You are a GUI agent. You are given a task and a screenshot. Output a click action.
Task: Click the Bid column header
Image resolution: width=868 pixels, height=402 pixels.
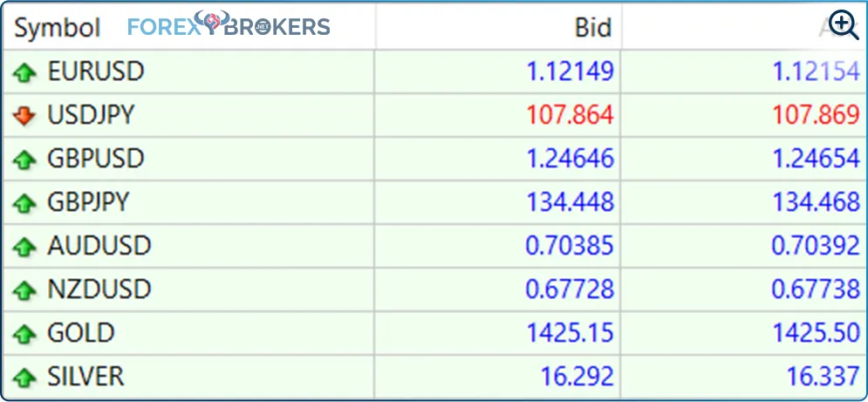click(592, 28)
